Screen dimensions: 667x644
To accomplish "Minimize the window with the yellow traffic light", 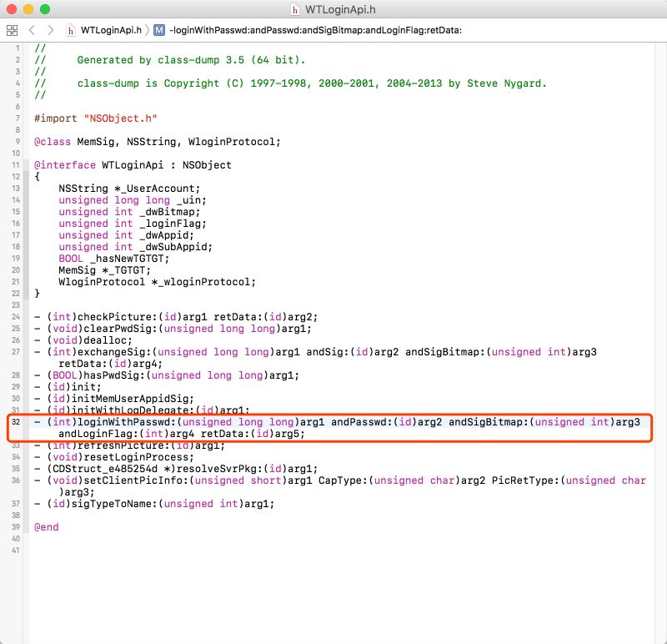I will 28,9.
